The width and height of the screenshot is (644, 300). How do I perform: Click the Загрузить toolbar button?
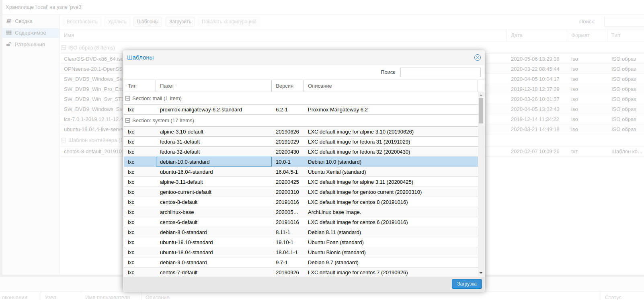click(x=180, y=22)
